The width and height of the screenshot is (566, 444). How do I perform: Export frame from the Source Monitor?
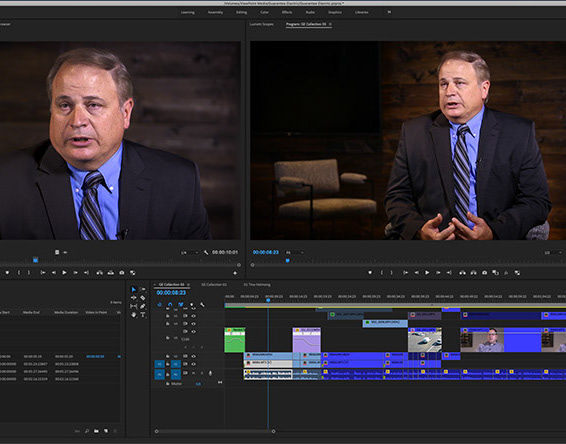click(x=122, y=273)
